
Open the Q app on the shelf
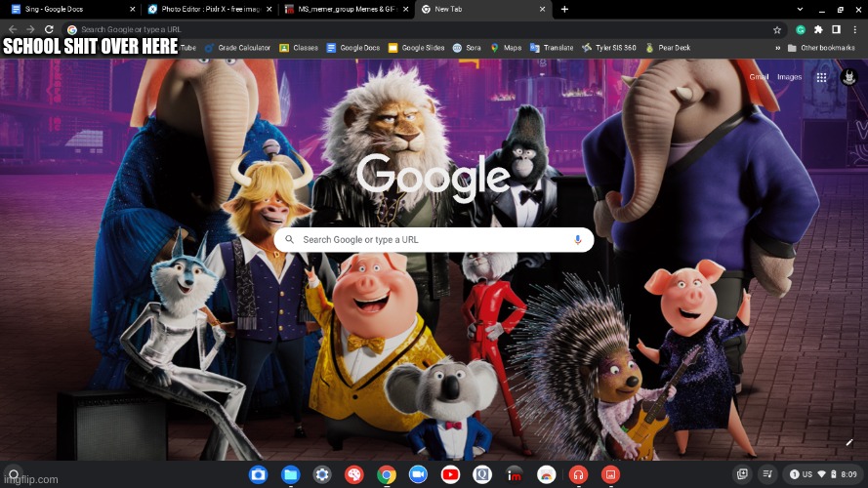click(x=482, y=474)
